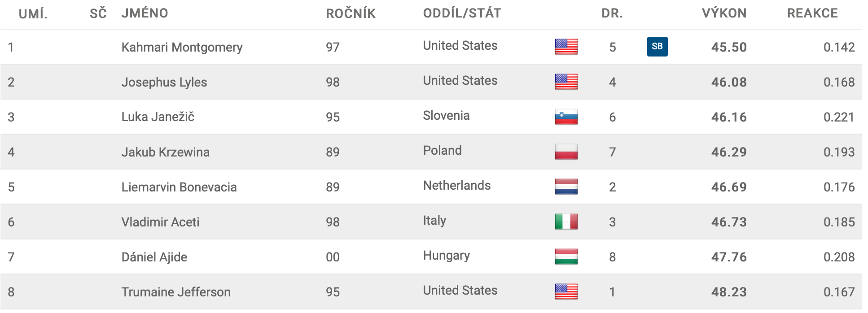Click the Poland flag icon
The image size is (868, 313).
pyautogui.click(x=566, y=152)
